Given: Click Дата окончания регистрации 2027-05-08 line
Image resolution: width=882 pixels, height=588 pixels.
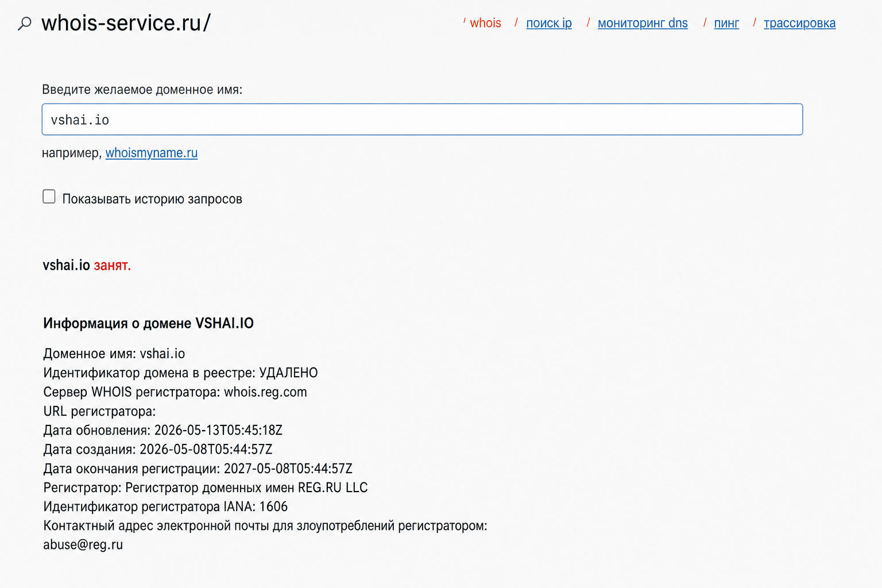Looking at the screenshot, I should 198,469.
